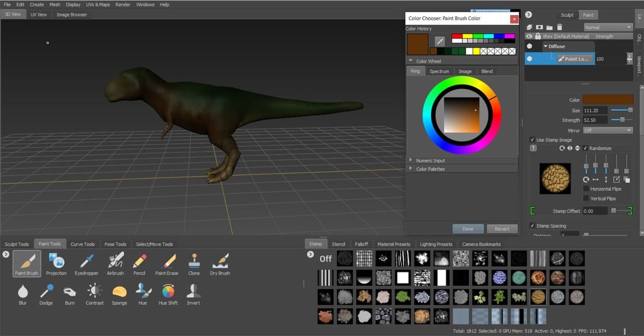Choose the Clone tool
This screenshot has height=336, width=644.
[x=193, y=264]
